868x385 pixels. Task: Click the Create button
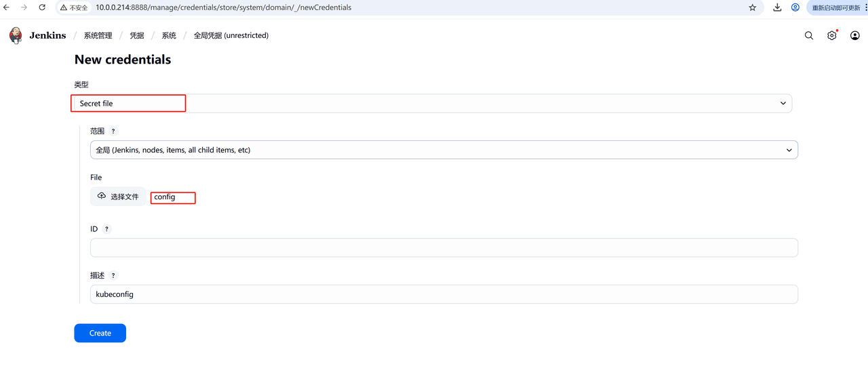(x=100, y=333)
